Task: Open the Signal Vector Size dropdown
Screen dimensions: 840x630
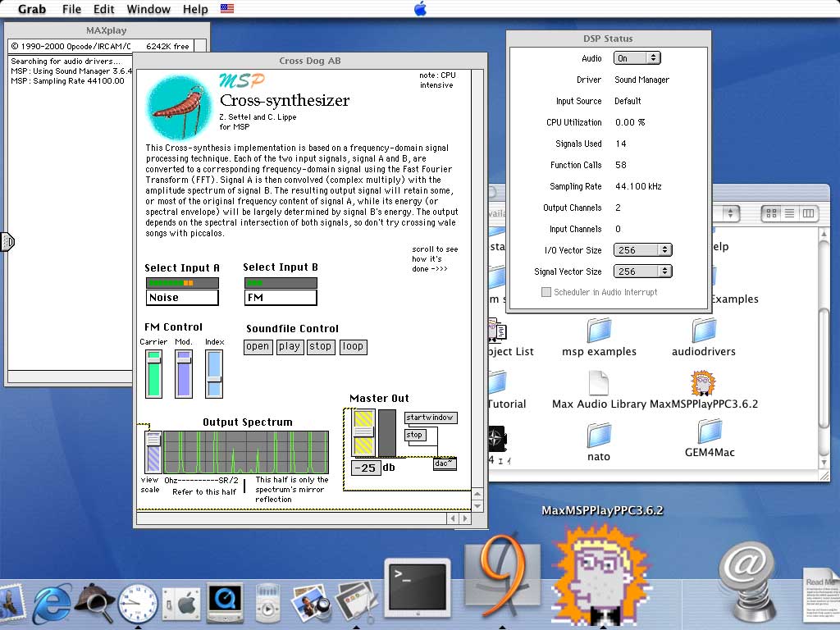Action: point(643,272)
